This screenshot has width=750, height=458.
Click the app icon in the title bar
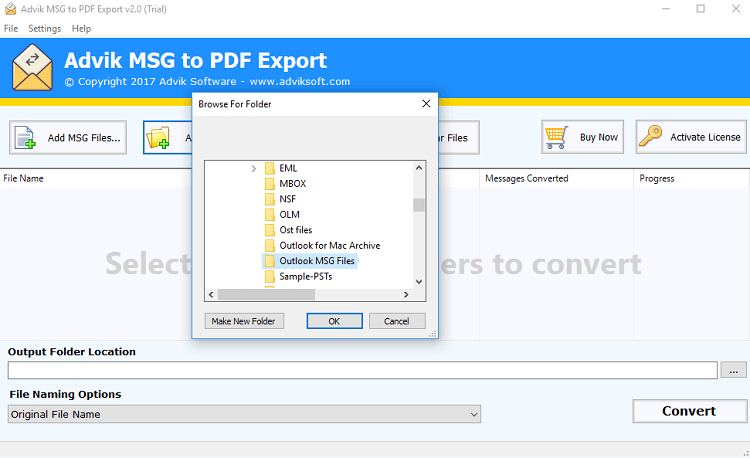coord(10,9)
